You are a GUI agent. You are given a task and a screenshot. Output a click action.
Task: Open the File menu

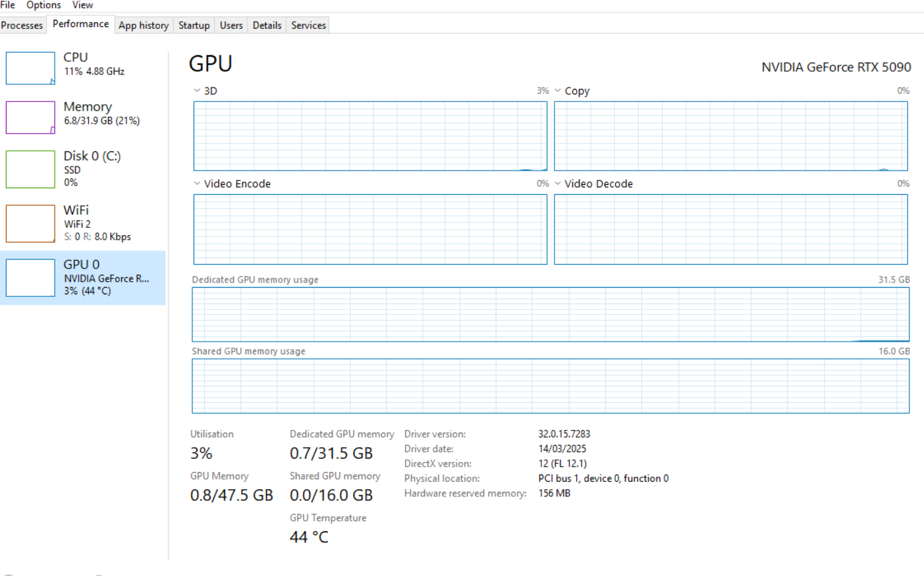[x=8, y=5]
